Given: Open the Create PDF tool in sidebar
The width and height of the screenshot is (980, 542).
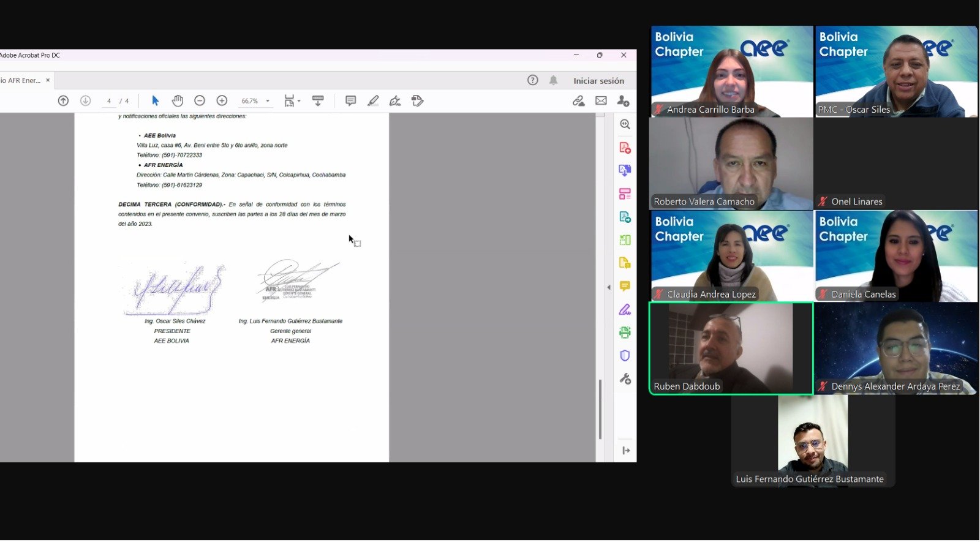Looking at the screenshot, I should (x=625, y=148).
